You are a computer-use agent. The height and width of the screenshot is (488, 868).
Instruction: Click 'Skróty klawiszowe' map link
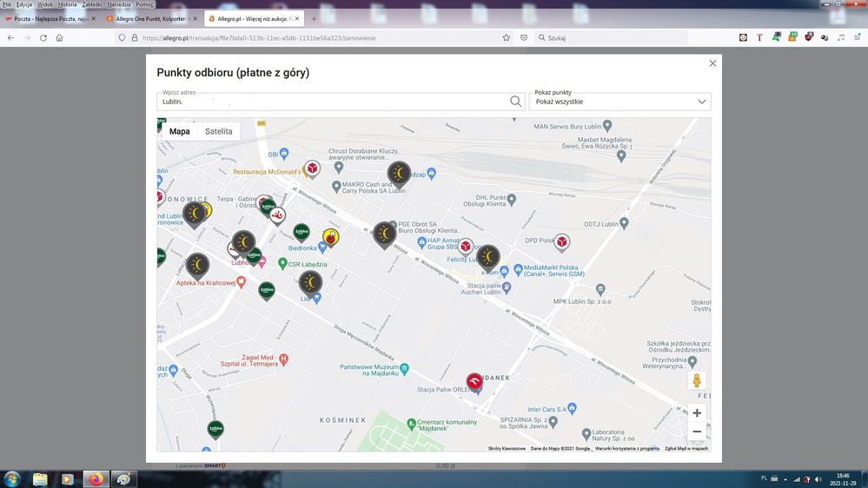[507, 449]
